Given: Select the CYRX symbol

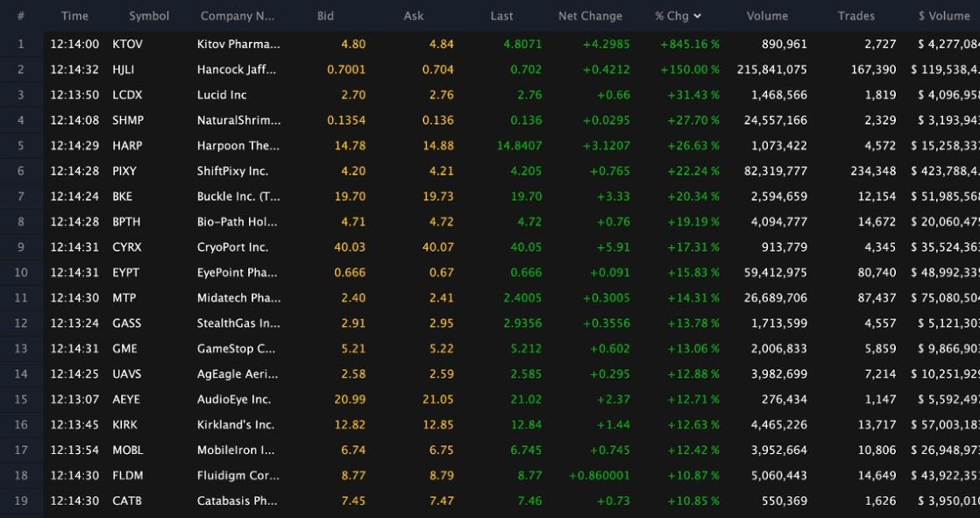Looking at the screenshot, I should pyautogui.click(x=127, y=247).
